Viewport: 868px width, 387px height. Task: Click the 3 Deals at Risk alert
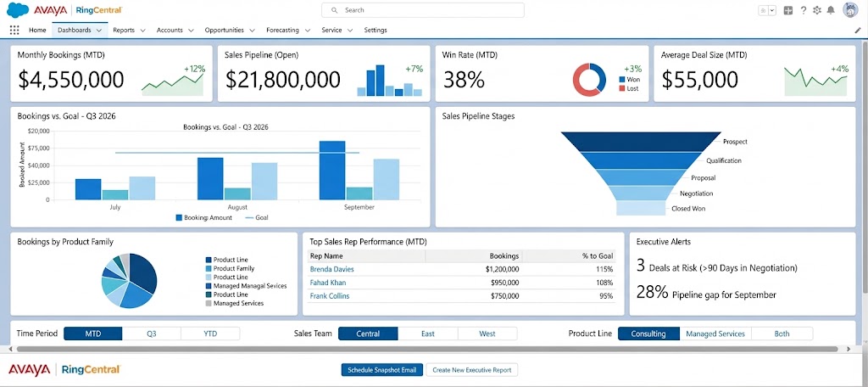click(717, 266)
